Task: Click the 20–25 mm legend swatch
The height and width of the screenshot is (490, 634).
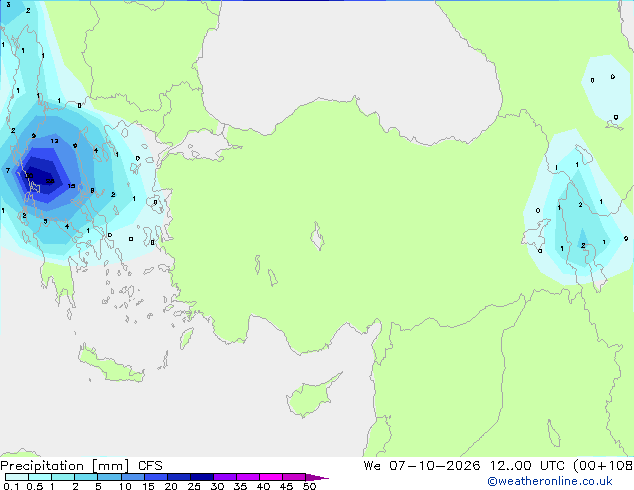Action: (x=178, y=477)
